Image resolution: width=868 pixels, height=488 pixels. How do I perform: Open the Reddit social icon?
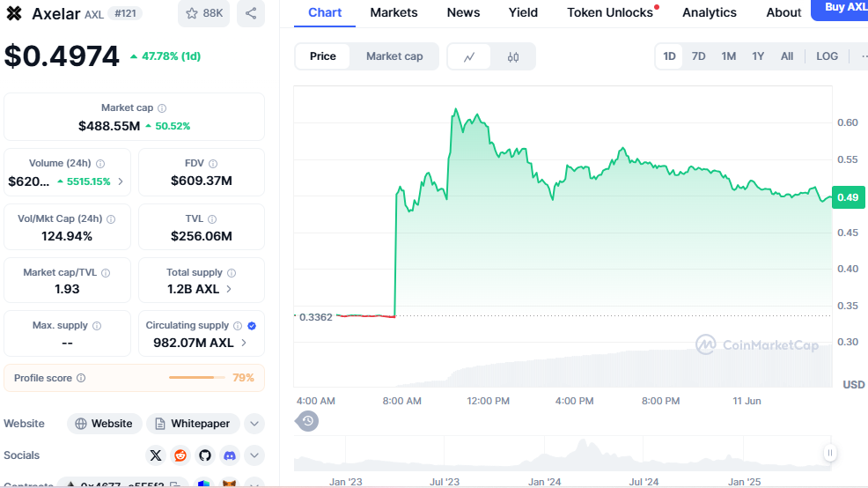point(180,455)
